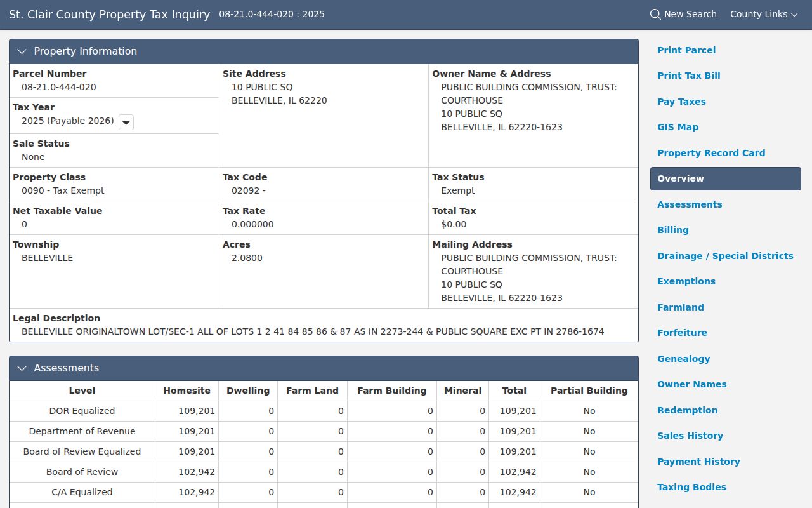Show the Exemptions section

[686, 281]
